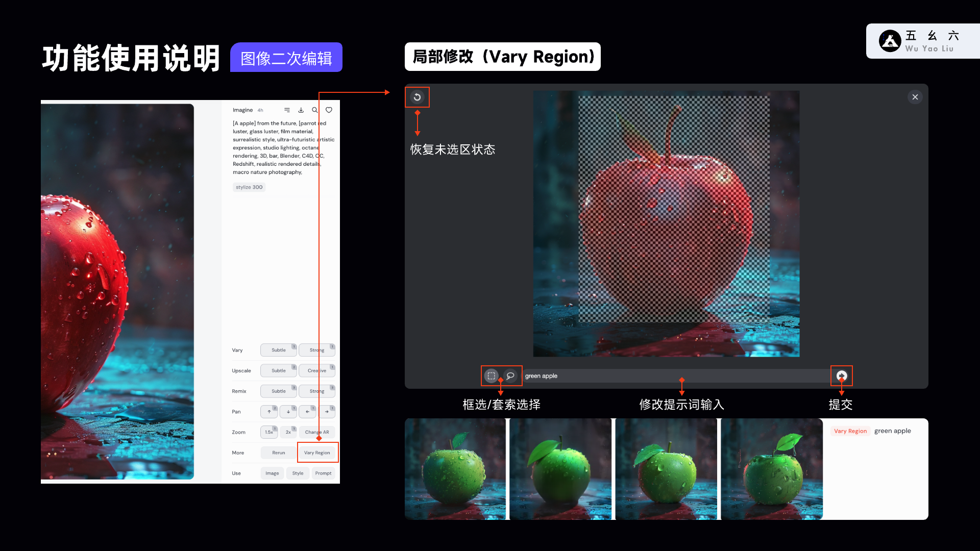
Task: Open the first green apple result thumbnail
Action: pyautogui.click(x=455, y=469)
